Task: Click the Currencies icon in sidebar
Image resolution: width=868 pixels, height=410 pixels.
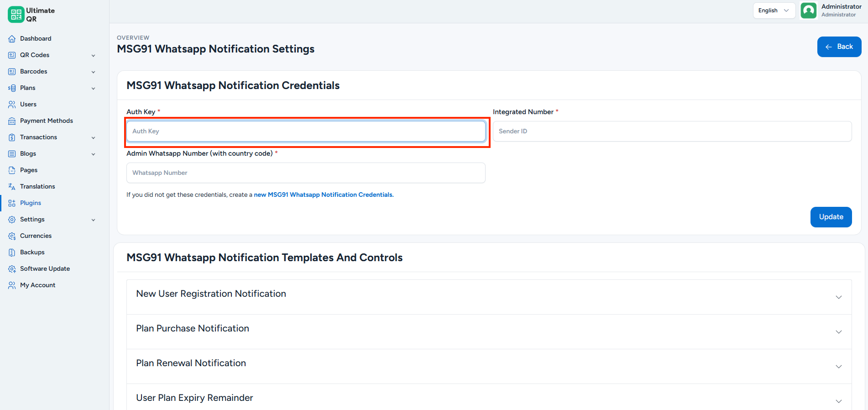Action: tap(12, 236)
